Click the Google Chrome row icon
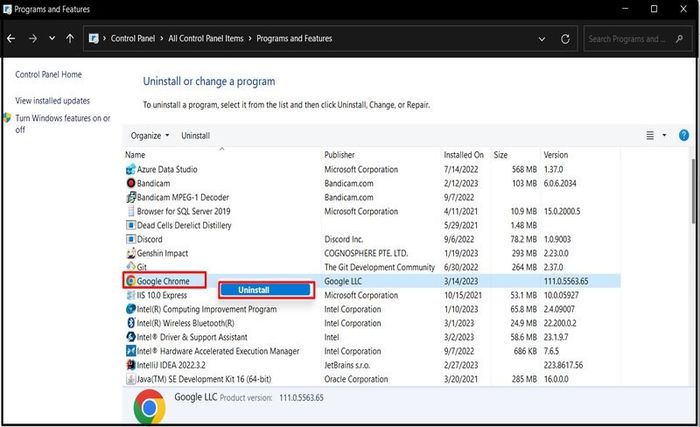The width and height of the screenshot is (700, 427). click(x=131, y=281)
